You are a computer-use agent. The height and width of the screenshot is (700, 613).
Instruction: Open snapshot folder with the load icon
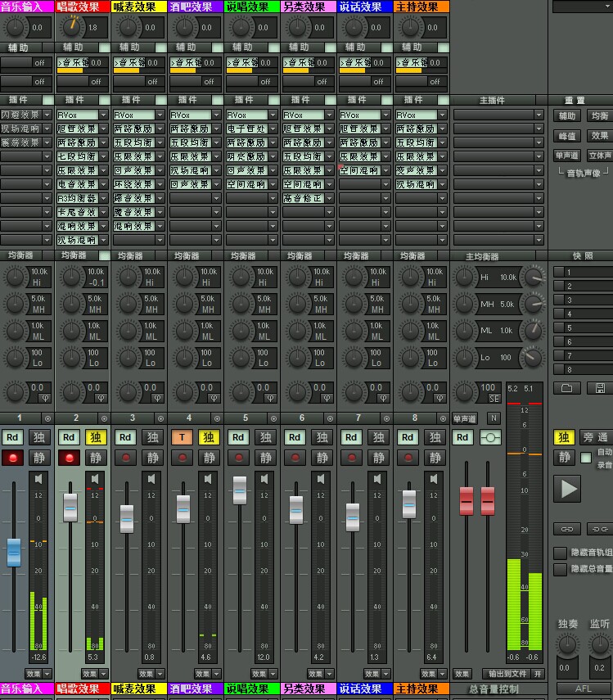[x=567, y=388]
